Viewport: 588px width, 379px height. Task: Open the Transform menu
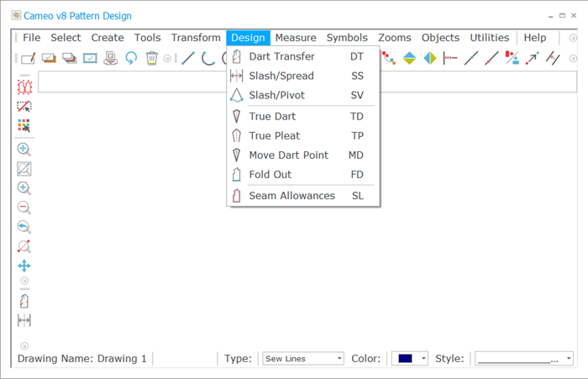[196, 38]
